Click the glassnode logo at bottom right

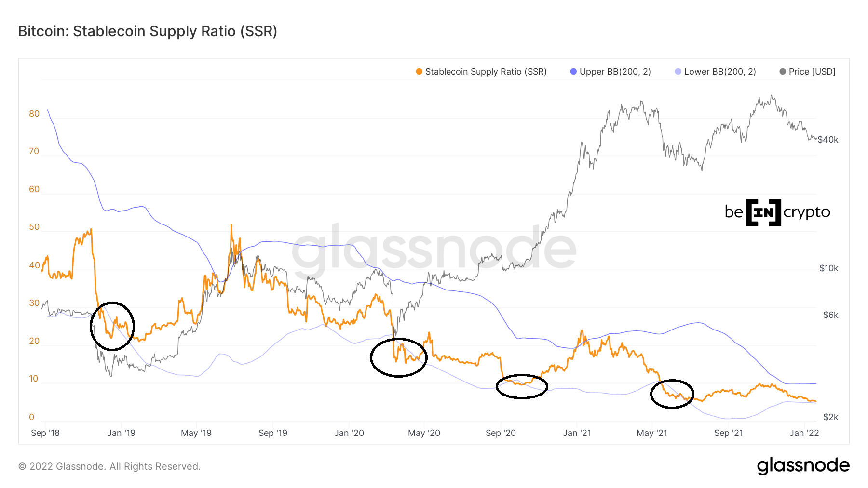(803, 466)
